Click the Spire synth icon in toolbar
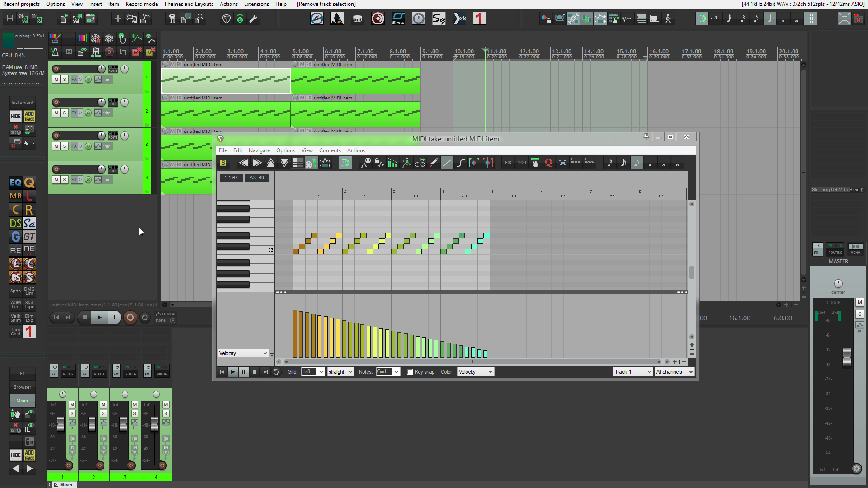 398,19
